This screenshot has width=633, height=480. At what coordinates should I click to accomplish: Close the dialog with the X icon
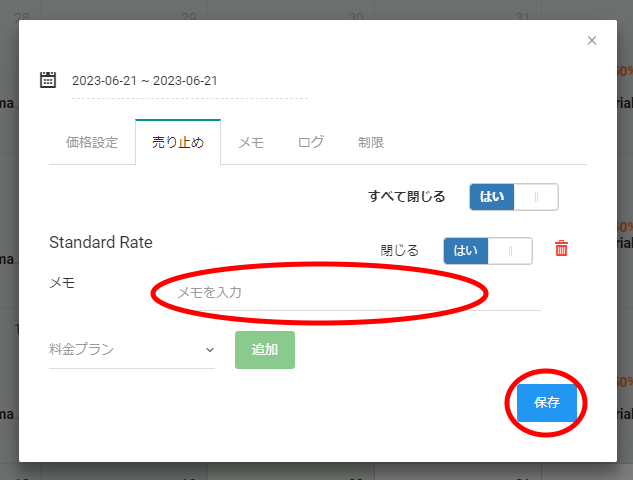(x=591, y=41)
